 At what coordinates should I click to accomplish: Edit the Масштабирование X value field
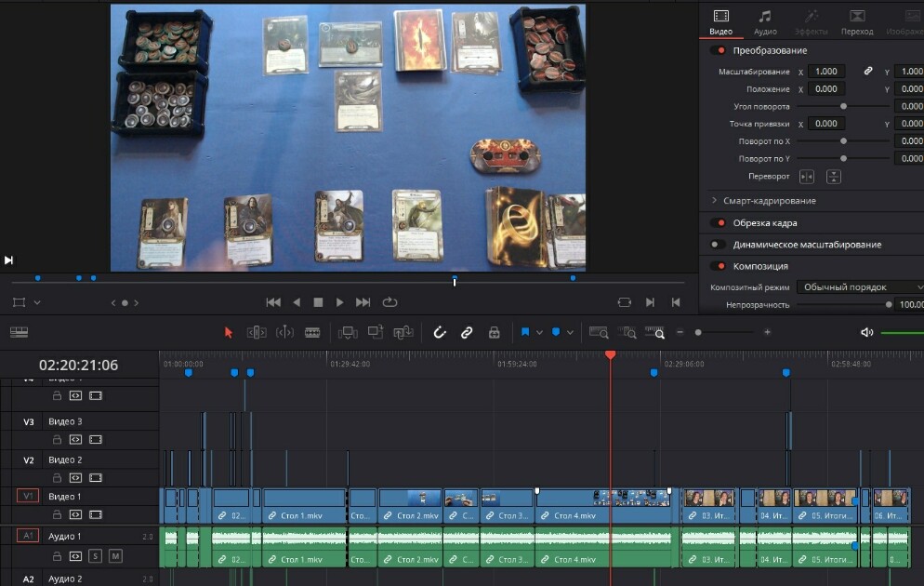click(826, 72)
